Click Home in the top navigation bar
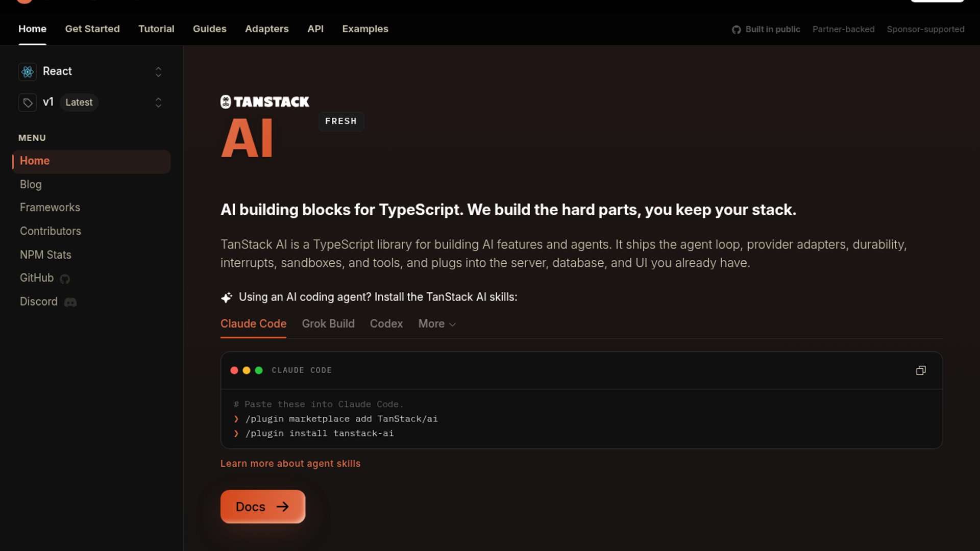The image size is (980, 551). [32, 29]
